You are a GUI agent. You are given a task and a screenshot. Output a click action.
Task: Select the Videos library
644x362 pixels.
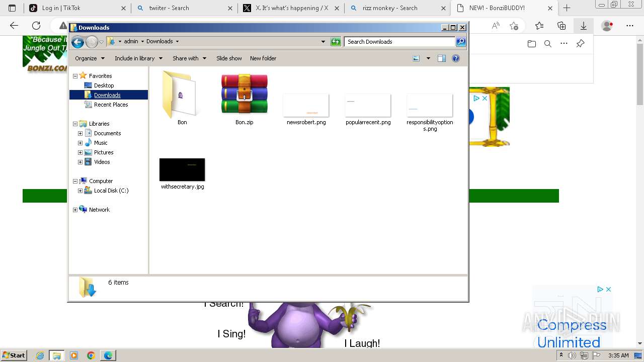pos(102,162)
